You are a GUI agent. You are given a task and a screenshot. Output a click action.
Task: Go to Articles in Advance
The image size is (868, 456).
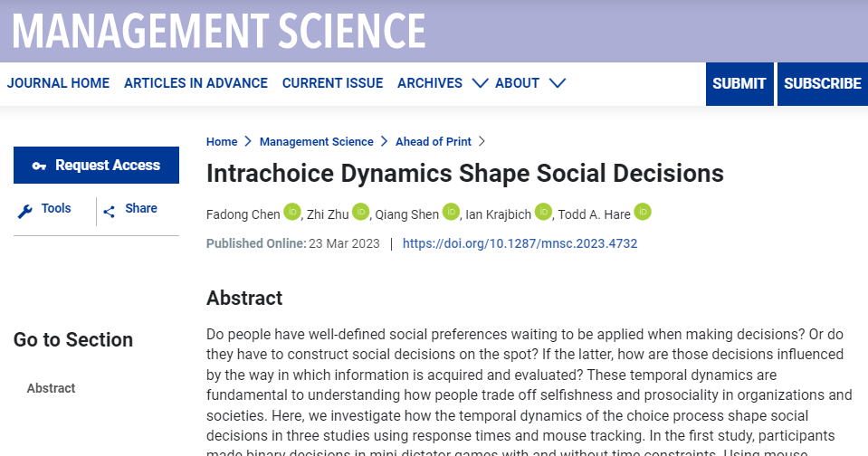[x=196, y=83]
